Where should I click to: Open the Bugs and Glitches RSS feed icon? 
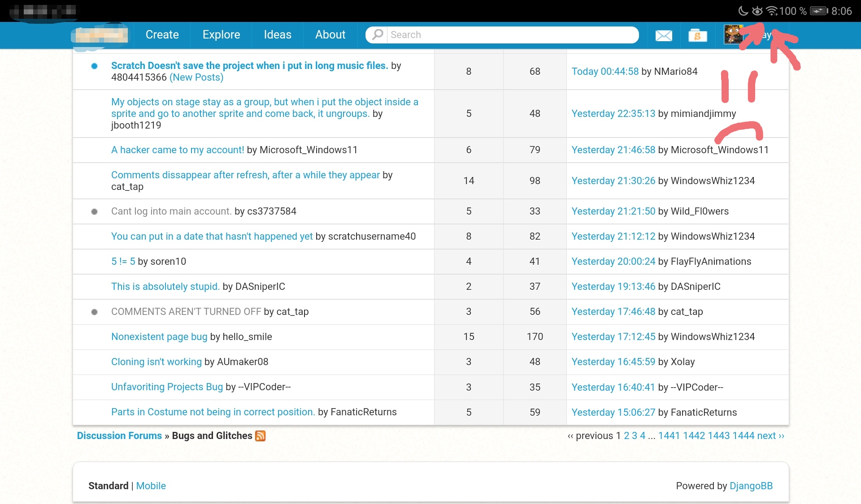(x=260, y=435)
